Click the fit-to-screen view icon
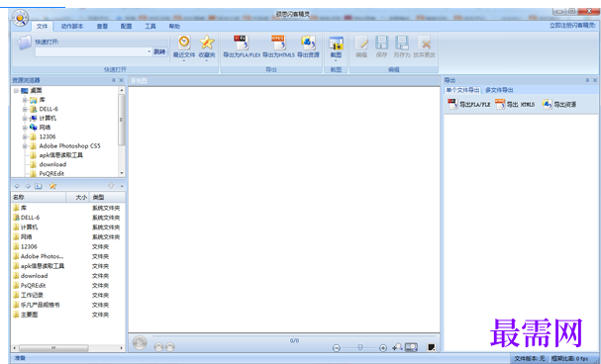This screenshot has height=364, width=601. point(411,347)
